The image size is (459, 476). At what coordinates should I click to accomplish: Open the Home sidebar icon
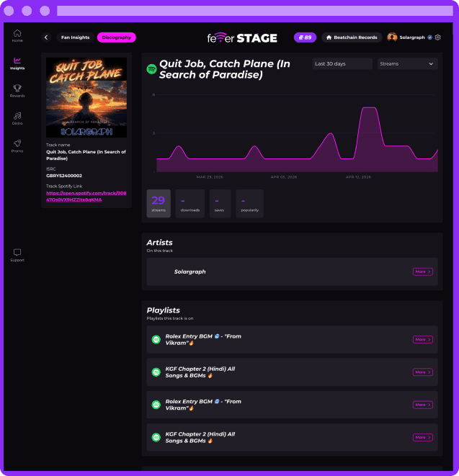[x=17, y=35]
